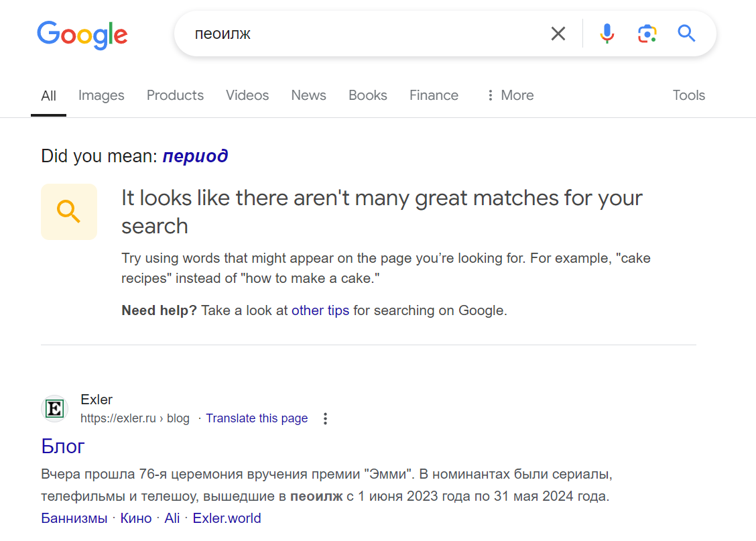Screen dimensions: 756x541
Task: Click the suggested correction "период"
Action: (195, 156)
